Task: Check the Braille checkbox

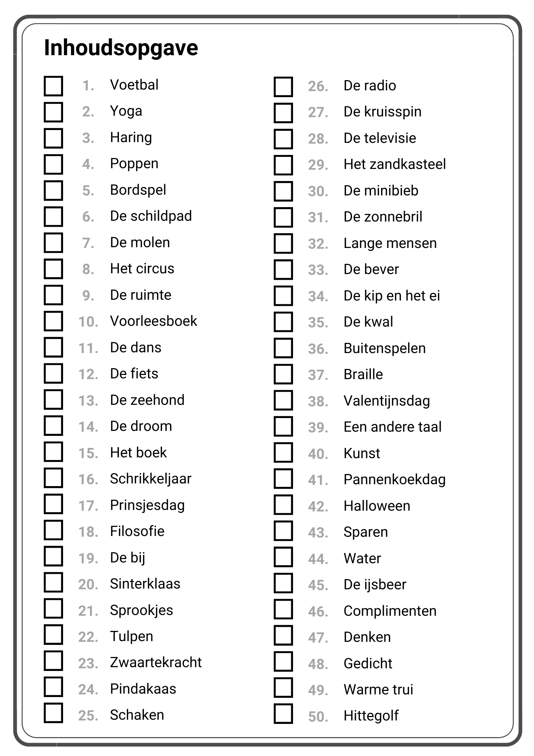Action: [283, 375]
